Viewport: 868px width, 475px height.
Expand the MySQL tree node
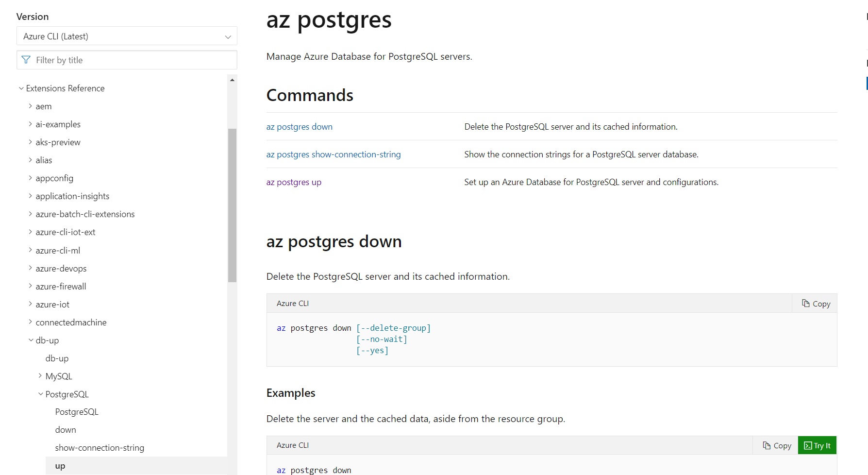pyautogui.click(x=39, y=375)
